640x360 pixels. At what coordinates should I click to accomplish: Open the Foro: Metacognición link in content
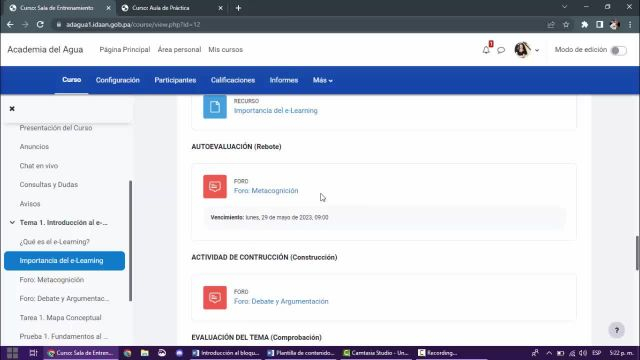266,191
